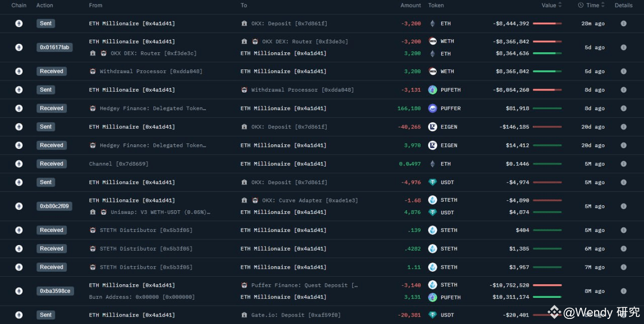
Task: Click the Ethereum chain icon on the top row
Action: [19, 23]
